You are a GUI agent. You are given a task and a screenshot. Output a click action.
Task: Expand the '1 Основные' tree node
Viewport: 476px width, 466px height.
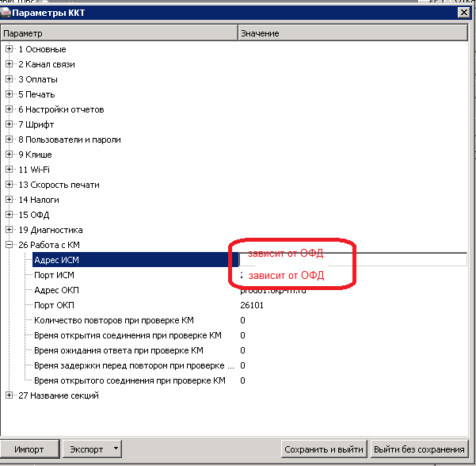pyautogui.click(x=10, y=49)
